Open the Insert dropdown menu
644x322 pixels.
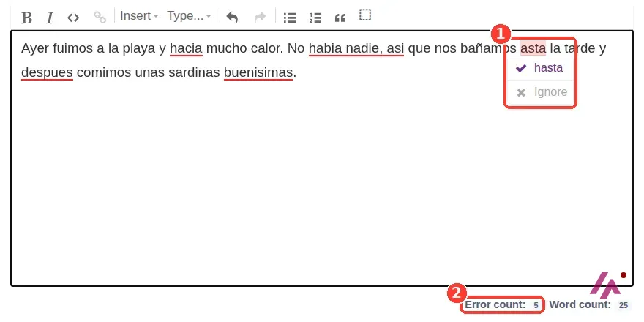pos(139,16)
